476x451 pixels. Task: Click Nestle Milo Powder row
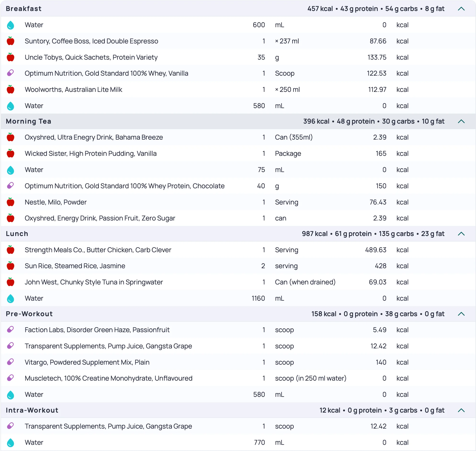coord(56,202)
